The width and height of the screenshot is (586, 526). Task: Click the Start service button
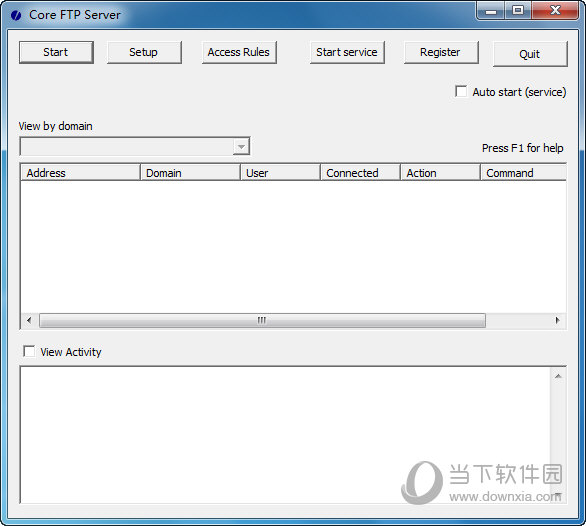click(x=347, y=52)
